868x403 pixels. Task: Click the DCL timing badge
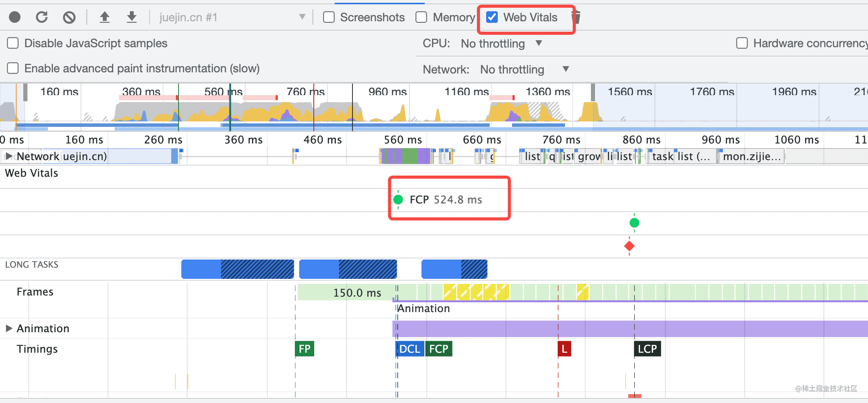pyautogui.click(x=410, y=349)
